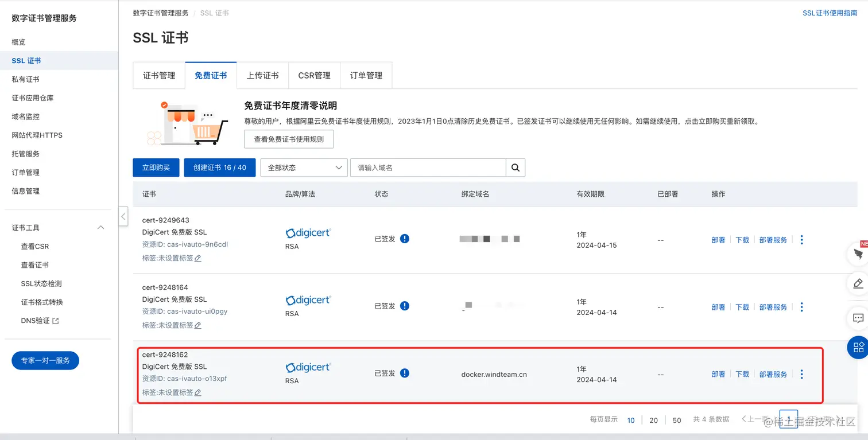The image size is (868, 440).
Task: Set page size to 20 items
Action: tap(653, 420)
